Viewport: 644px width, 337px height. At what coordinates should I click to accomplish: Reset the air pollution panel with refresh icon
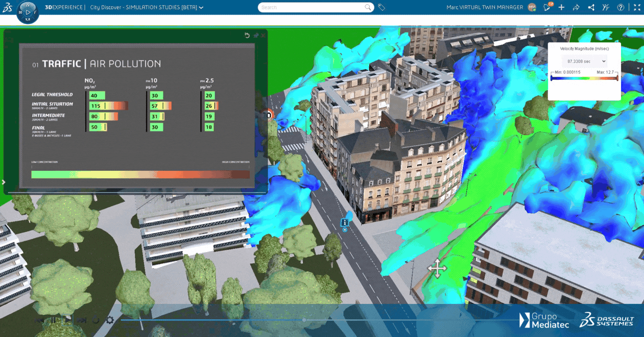(x=247, y=35)
